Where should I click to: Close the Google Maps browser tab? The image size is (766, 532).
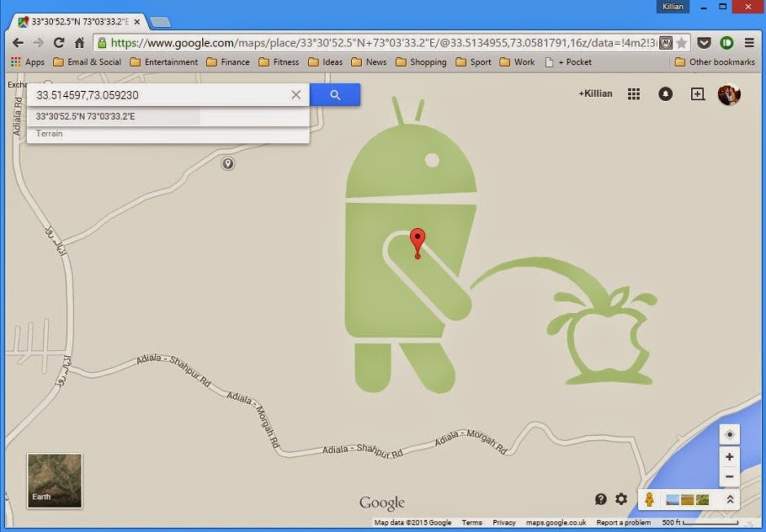coord(137,22)
